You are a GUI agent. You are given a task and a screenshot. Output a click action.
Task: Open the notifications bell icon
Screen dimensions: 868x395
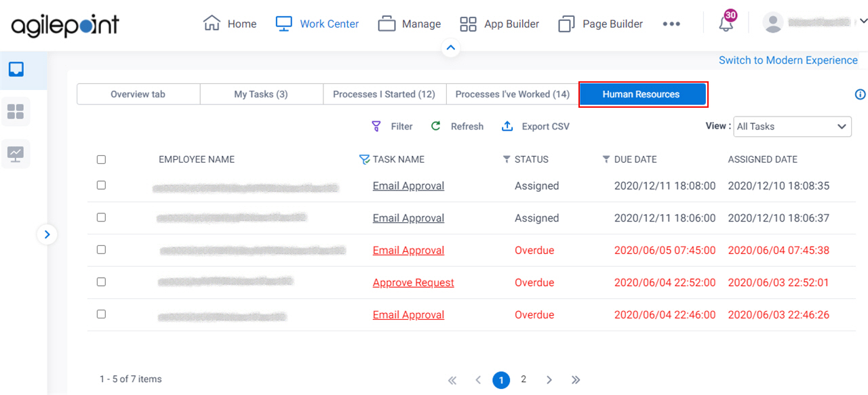726,24
